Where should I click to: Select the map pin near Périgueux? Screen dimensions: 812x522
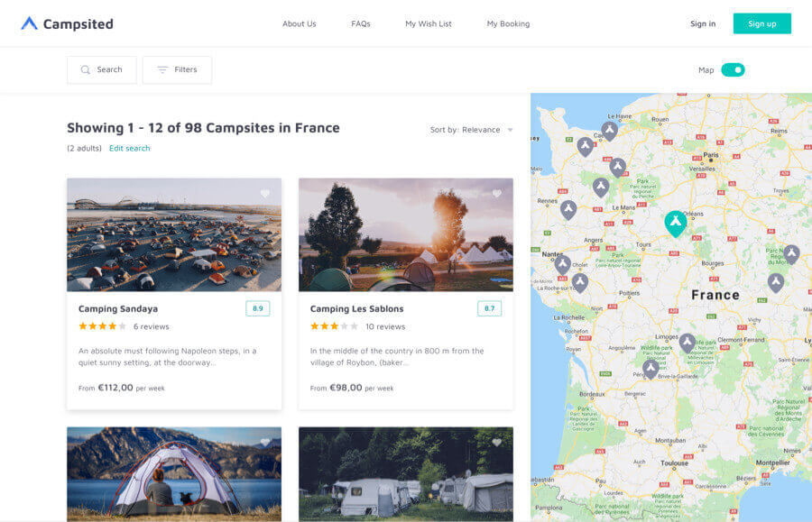pyautogui.click(x=651, y=369)
